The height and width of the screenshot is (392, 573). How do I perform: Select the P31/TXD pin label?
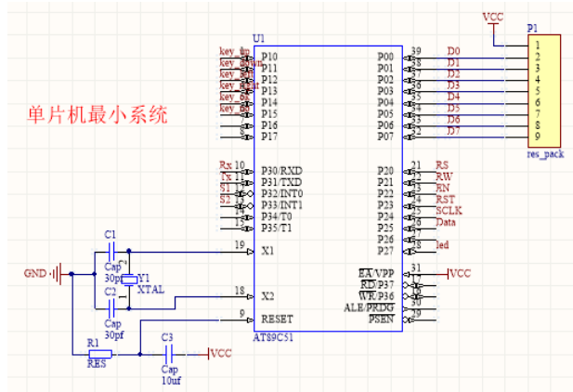point(281,182)
